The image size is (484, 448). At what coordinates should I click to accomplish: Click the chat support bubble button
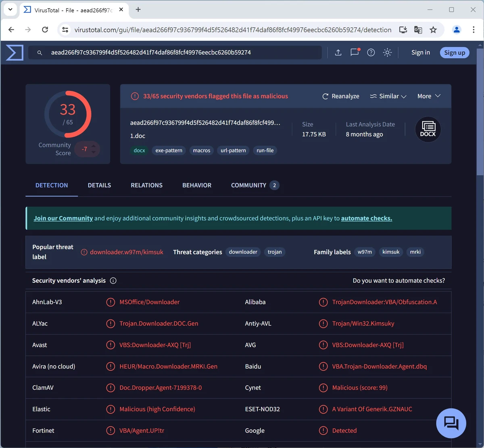coord(451,423)
